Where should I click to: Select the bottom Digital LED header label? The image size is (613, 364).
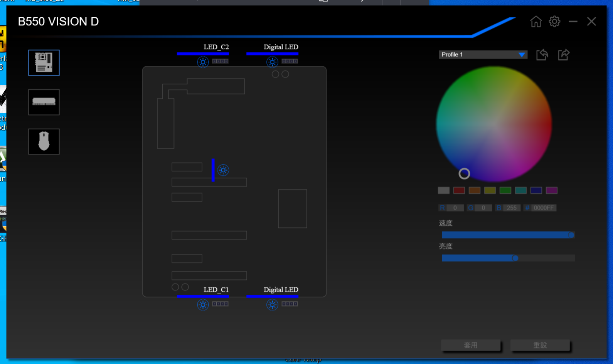(281, 290)
